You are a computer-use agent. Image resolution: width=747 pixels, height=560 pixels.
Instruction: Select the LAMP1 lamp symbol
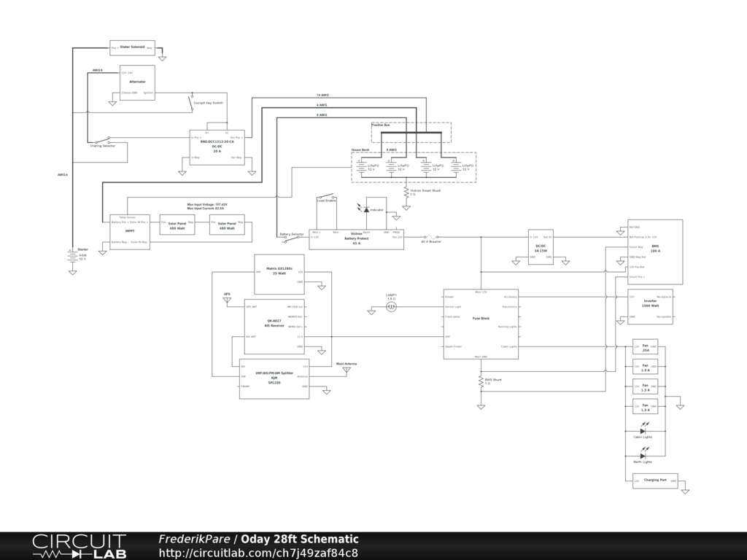[x=391, y=308]
